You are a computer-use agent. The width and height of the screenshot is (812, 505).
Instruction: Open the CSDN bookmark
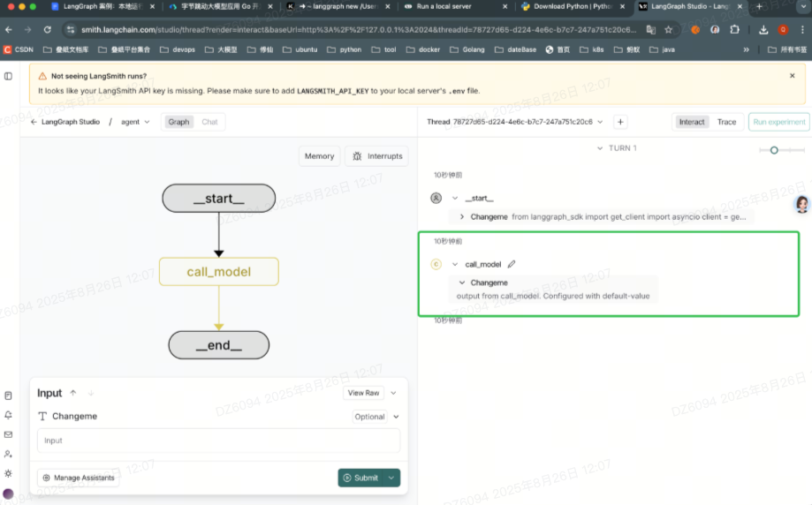point(19,49)
